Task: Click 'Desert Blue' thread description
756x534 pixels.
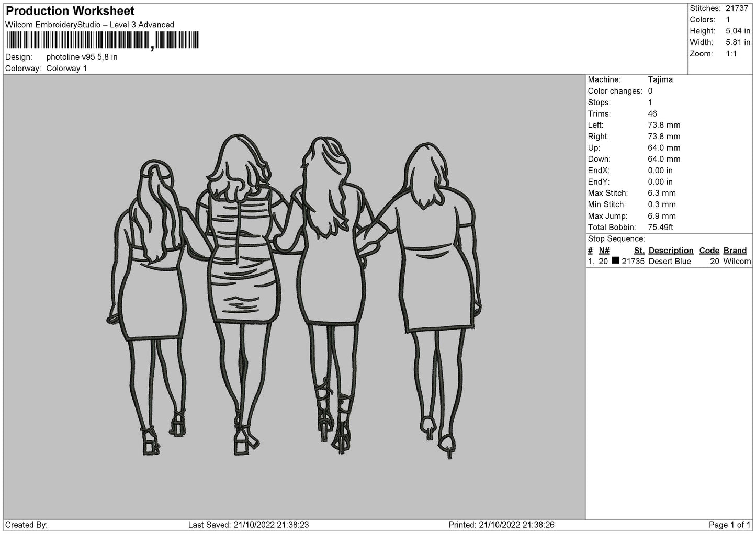Action: (x=670, y=262)
